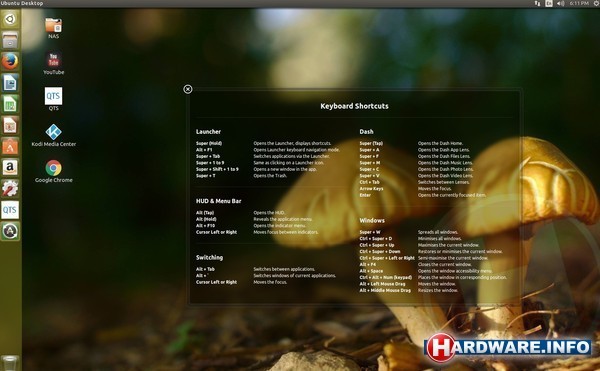Click the QTS icon in the launcher

(x=10, y=210)
